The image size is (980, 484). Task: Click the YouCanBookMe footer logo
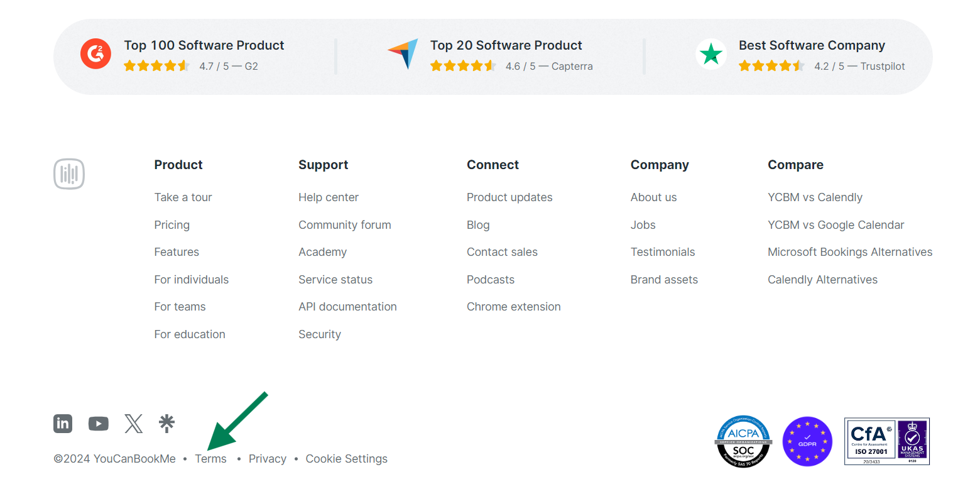click(69, 174)
